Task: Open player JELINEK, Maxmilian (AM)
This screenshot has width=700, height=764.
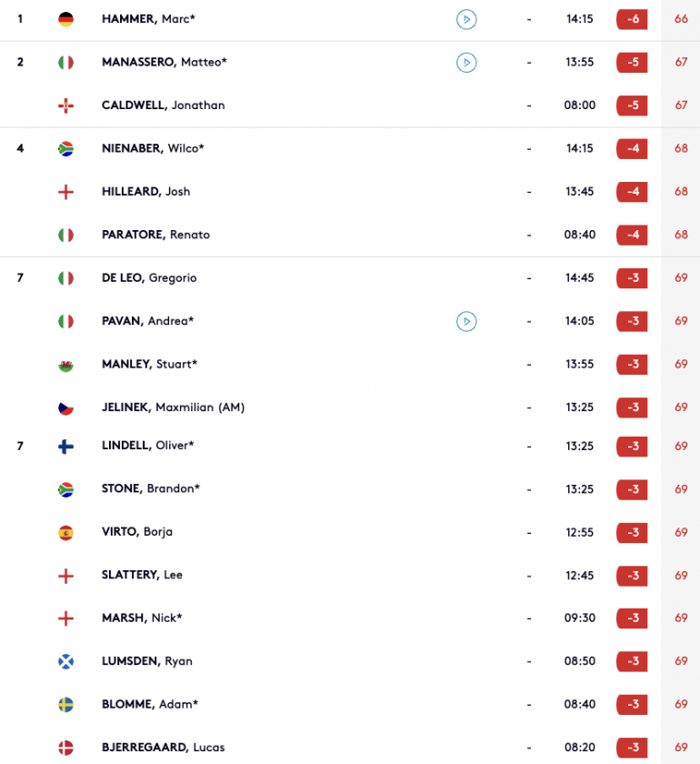Action: tap(173, 407)
